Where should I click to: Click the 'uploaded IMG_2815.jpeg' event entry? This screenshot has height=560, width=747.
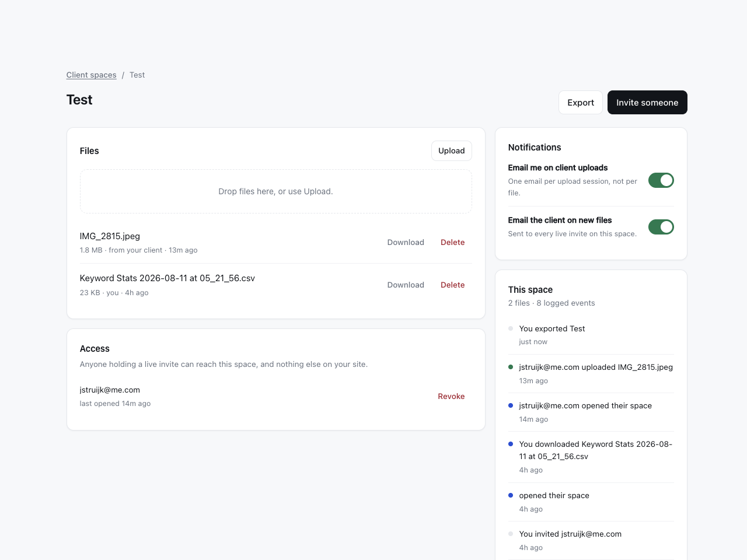point(596,367)
